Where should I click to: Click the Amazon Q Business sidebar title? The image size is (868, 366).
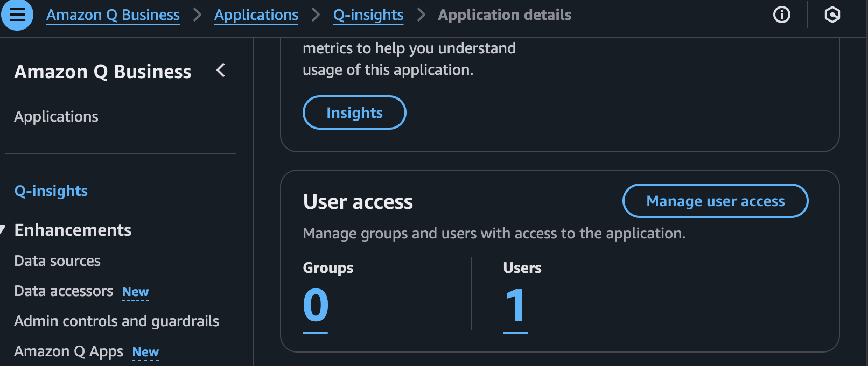pyautogui.click(x=103, y=72)
